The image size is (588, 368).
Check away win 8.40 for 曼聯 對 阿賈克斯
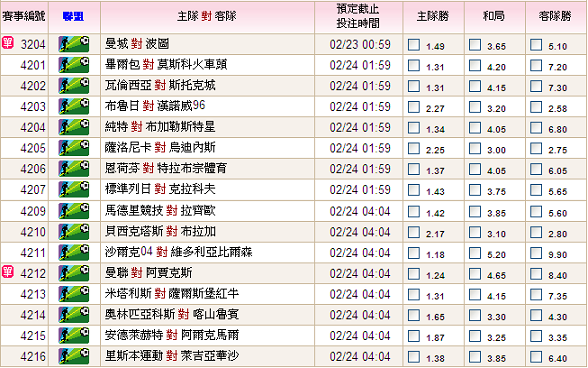(x=536, y=274)
